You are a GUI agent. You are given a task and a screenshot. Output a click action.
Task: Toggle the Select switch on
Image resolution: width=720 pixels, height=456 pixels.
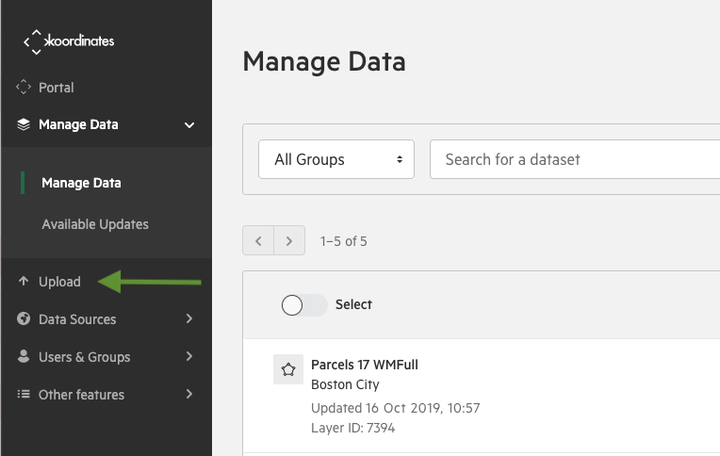(x=304, y=305)
